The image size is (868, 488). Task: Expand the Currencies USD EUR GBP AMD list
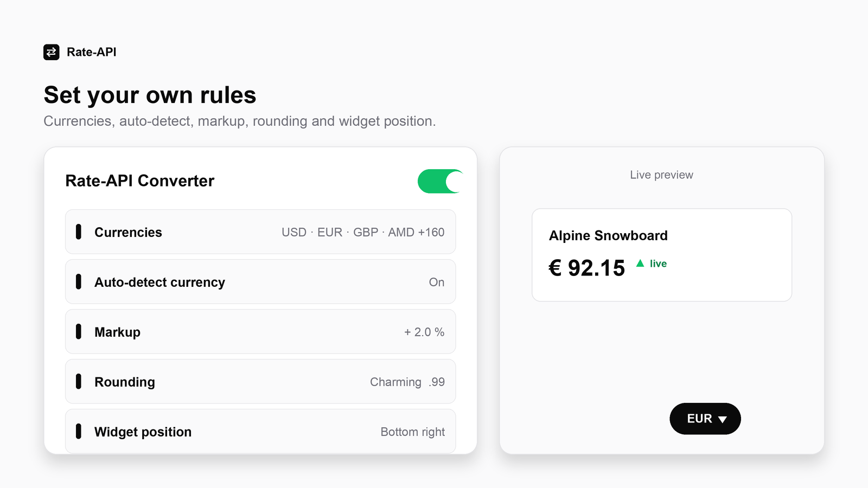click(260, 232)
